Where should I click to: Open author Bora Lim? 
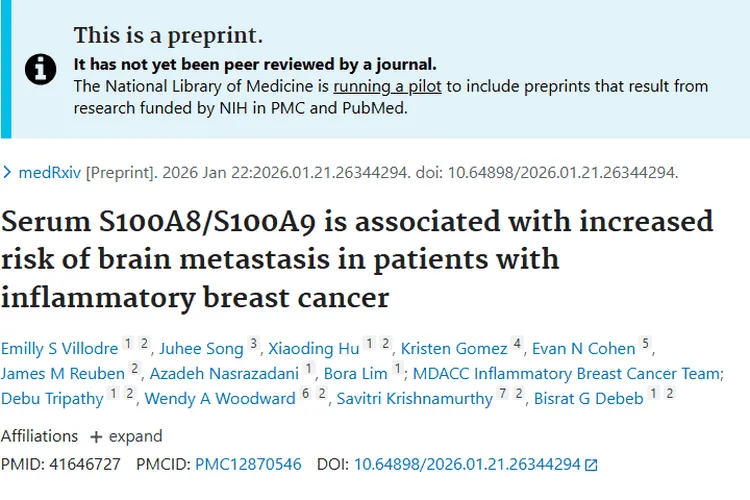tap(355, 374)
